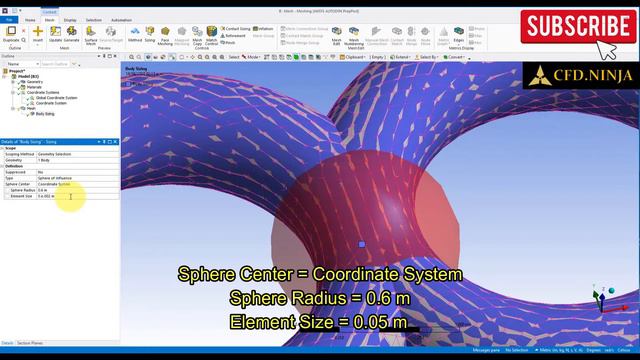Click the triad axis orientation widget

pyautogui.click(x=608, y=299)
